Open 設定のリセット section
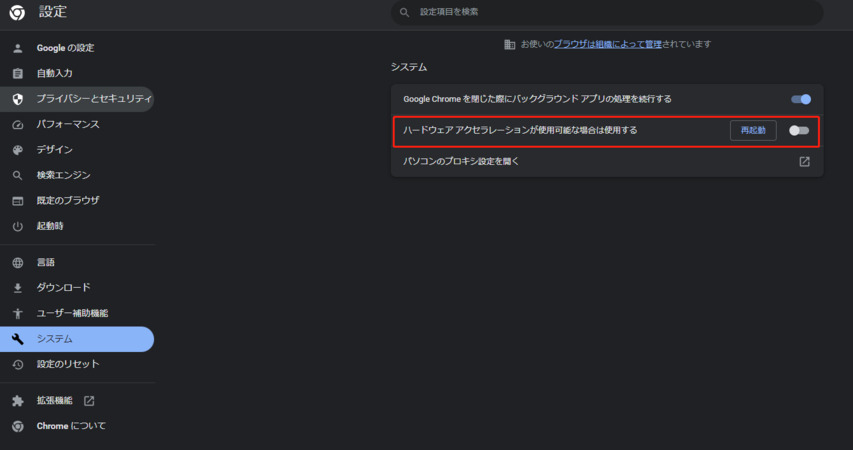 77,364
